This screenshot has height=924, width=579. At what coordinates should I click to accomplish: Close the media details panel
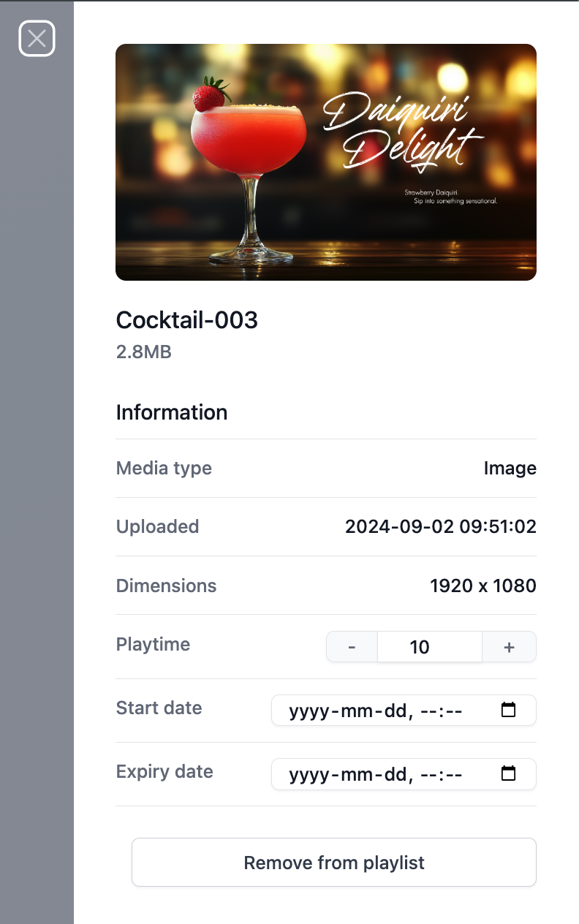coord(37,38)
